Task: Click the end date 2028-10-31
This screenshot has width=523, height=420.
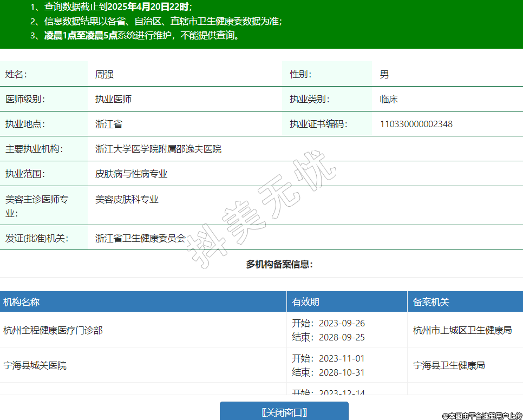Action: pyautogui.click(x=342, y=372)
